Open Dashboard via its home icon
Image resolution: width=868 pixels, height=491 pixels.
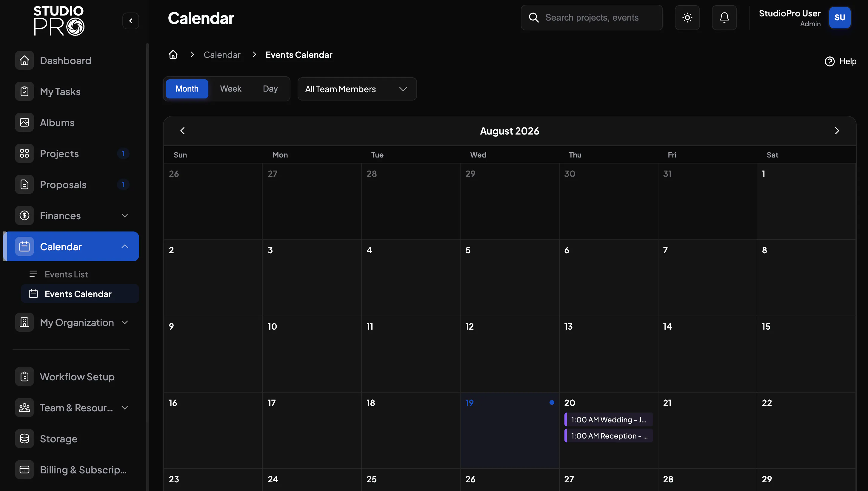coord(24,60)
